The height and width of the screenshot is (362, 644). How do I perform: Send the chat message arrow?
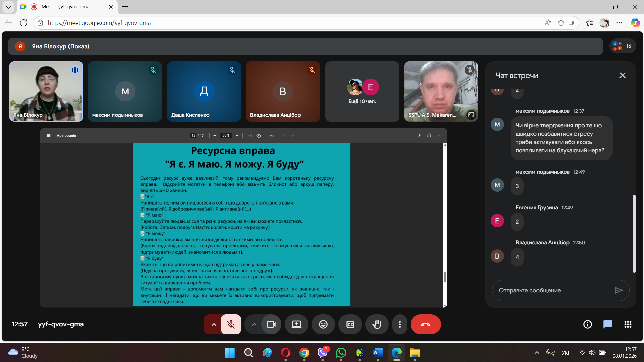618,290
